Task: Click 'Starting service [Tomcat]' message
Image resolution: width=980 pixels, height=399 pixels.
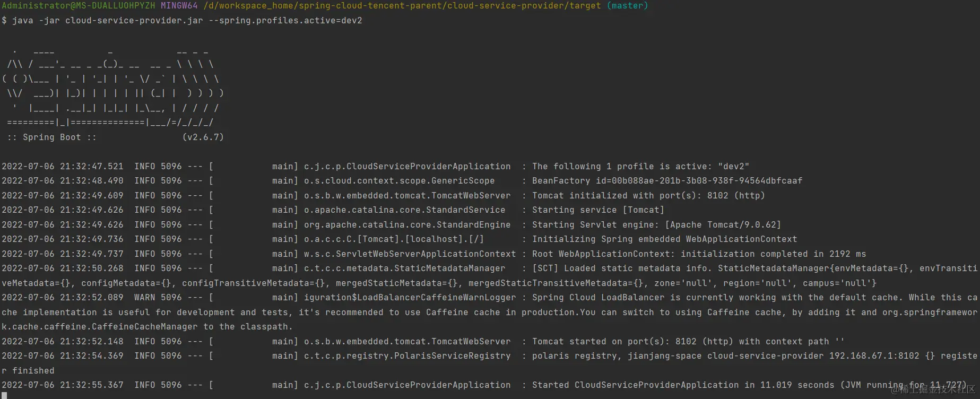Action: [x=598, y=210]
